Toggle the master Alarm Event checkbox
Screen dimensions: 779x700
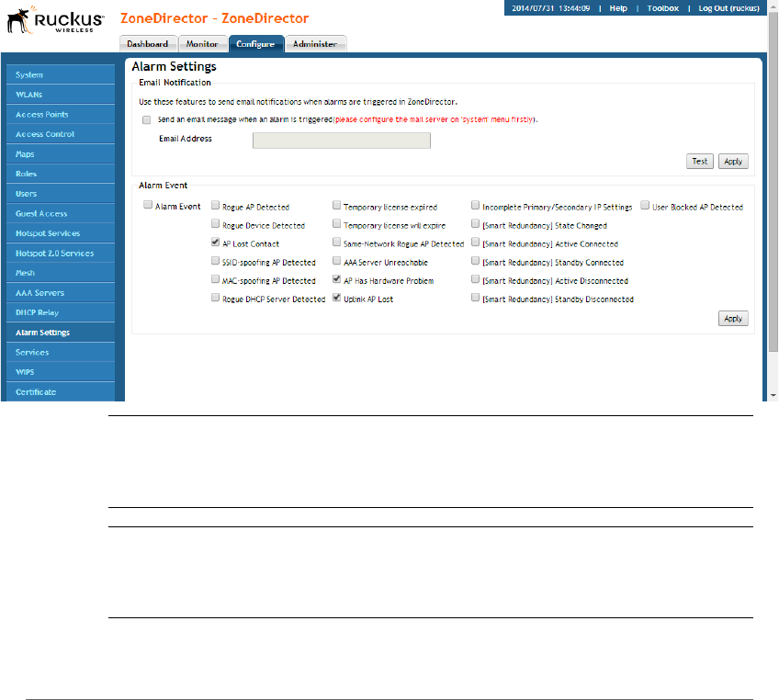tap(148, 205)
